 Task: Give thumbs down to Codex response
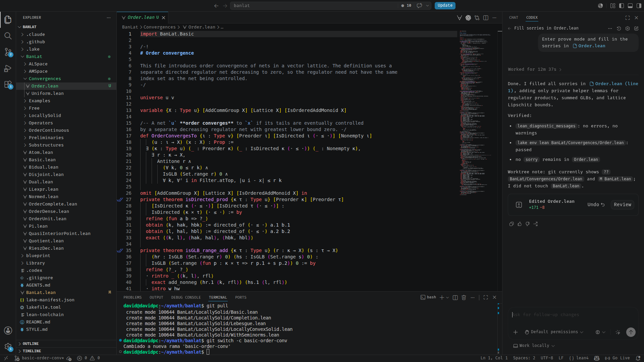click(528, 224)
